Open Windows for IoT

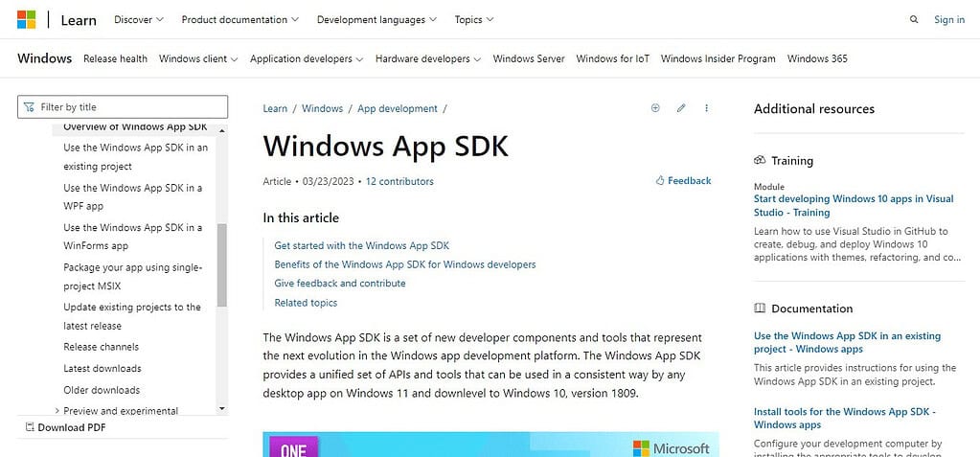click(x=612, y=58)
